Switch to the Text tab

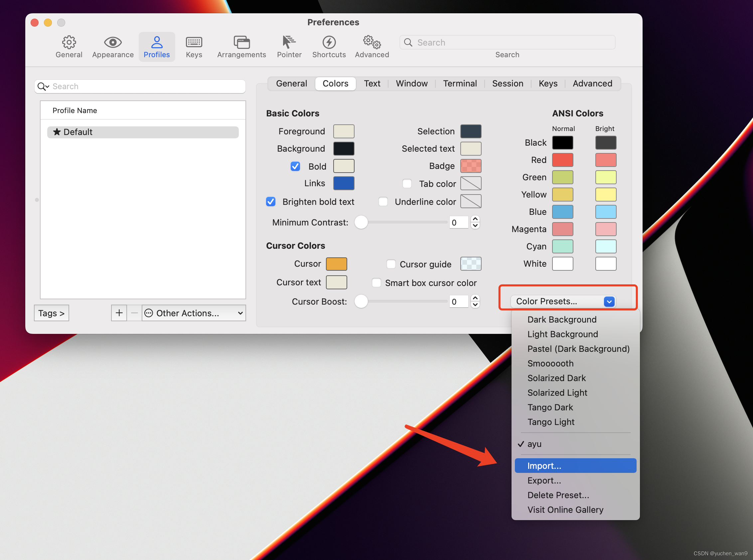point(372,83)
